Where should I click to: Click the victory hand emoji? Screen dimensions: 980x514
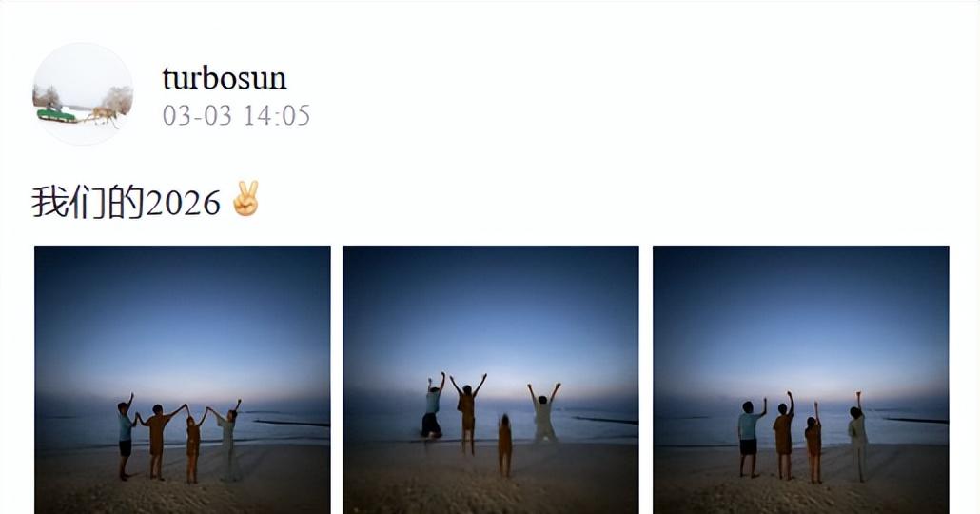tap(245, 199)
